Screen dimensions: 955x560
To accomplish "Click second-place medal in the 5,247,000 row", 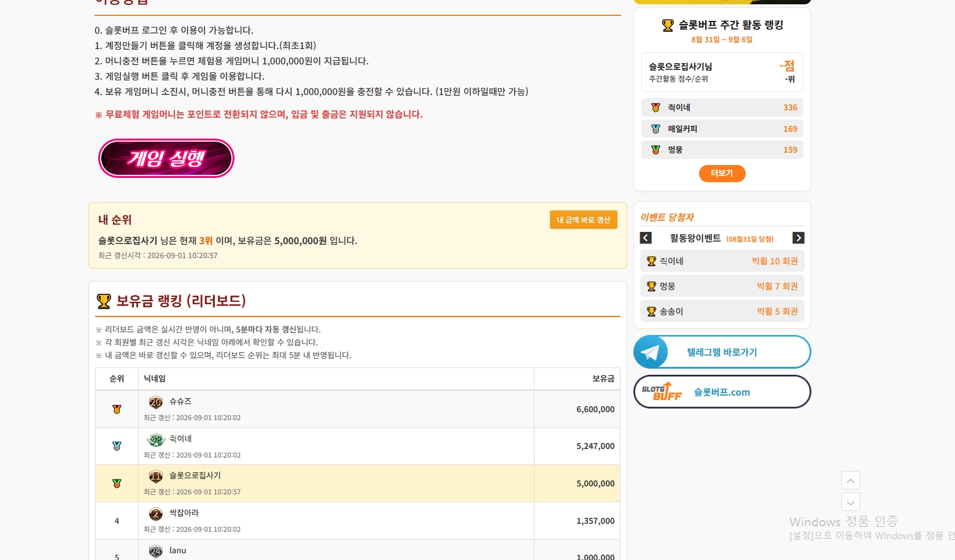I will click(117, 446).
